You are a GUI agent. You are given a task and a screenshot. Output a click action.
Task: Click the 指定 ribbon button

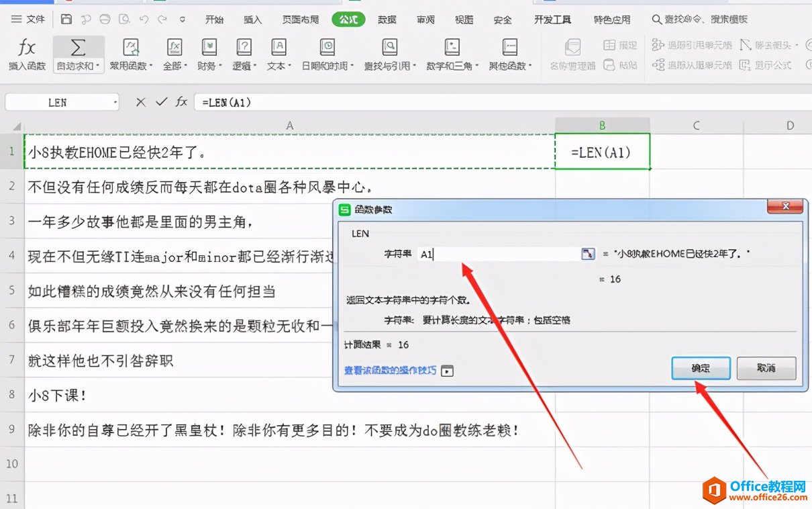pos(620,46)
